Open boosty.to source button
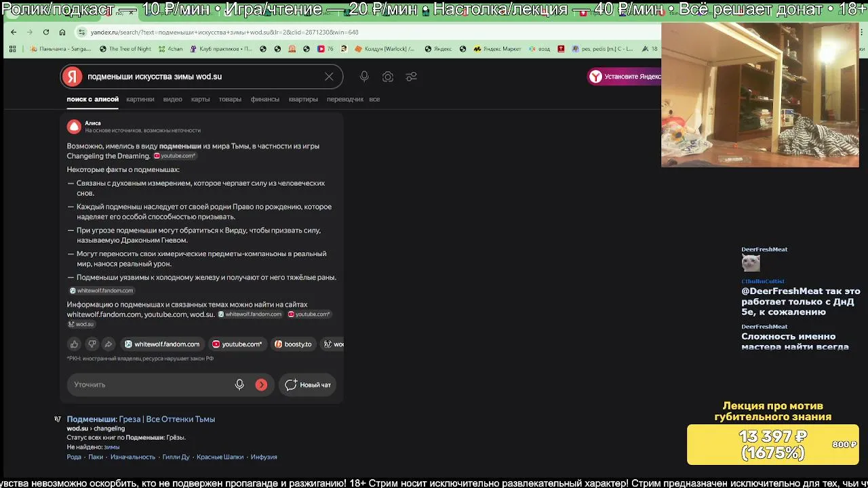 tap(293, 344)
